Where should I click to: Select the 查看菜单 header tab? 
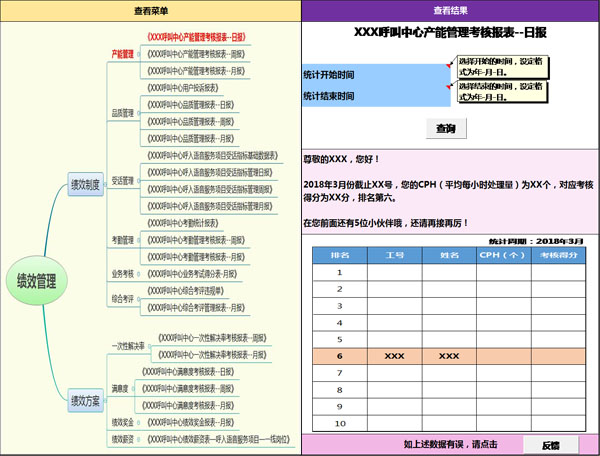click(x=150, y=10)
